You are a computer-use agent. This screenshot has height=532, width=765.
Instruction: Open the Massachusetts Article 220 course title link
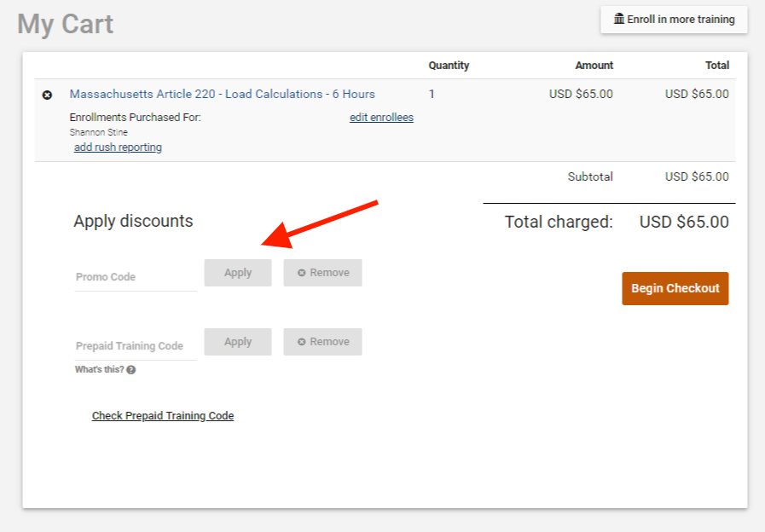pos(222,94)
